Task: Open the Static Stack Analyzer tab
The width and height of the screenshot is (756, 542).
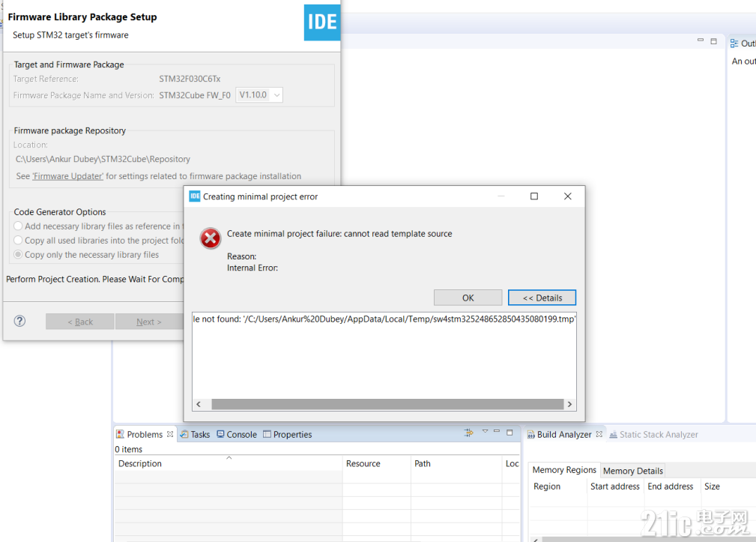Action: 654,435
